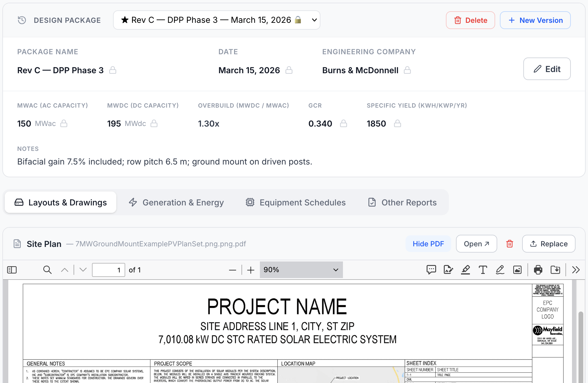Click lock icon beside Rev C — DPP Phase 3 package name

tap(113, 70)
